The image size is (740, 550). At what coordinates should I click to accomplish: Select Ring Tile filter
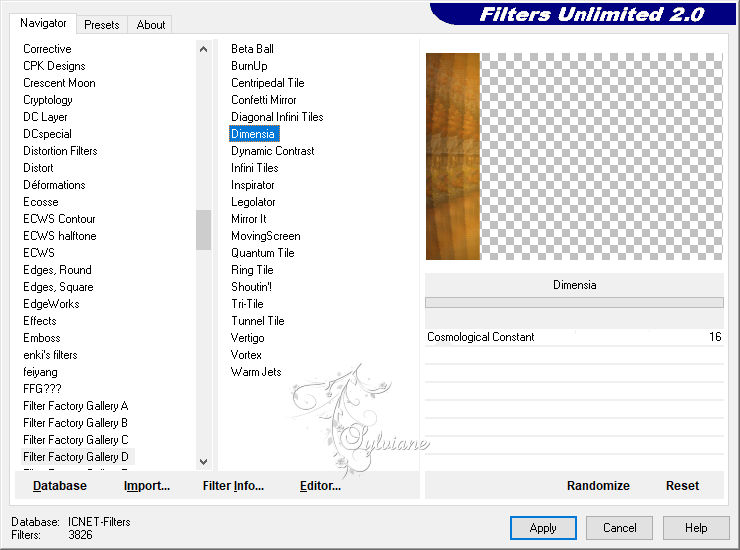[x=252, y=270]
